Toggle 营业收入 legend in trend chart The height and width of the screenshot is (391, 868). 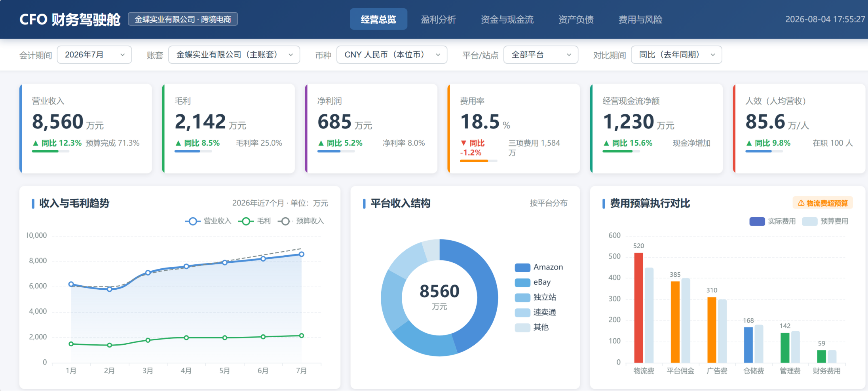pyautogui.click(x=208, y=221)
